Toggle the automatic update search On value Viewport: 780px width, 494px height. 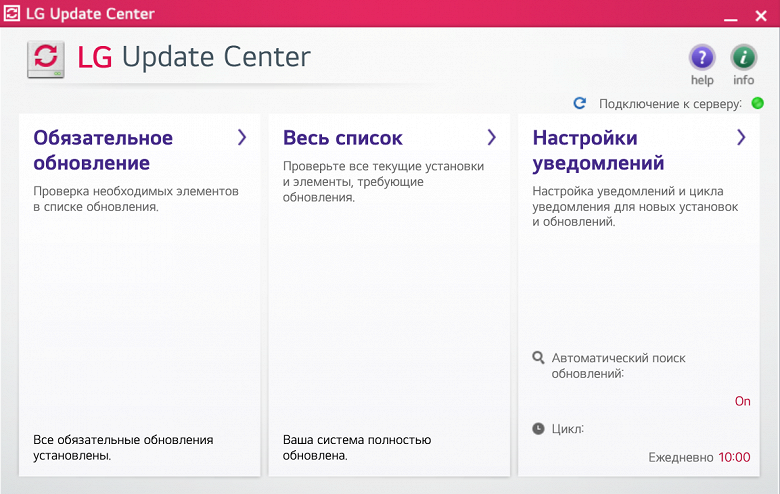point(743,401)
